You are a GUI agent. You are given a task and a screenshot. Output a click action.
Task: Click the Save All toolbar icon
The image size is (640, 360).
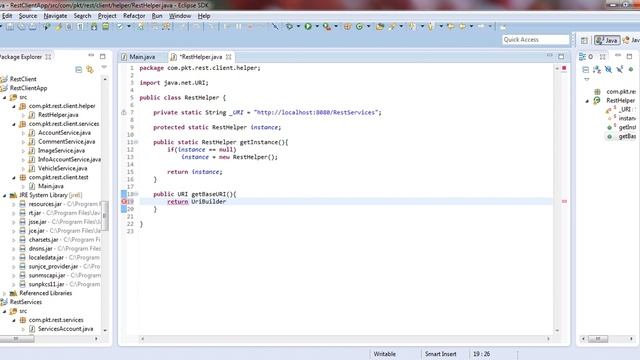click(x=21, y=27)
